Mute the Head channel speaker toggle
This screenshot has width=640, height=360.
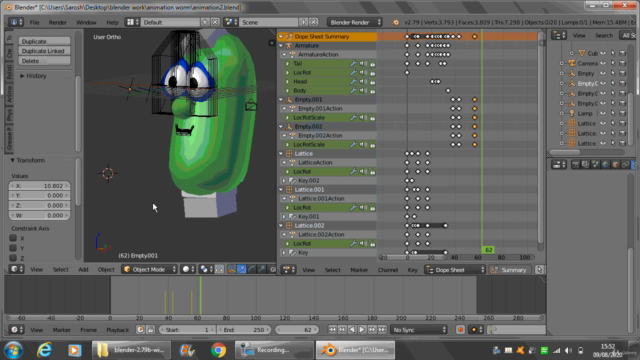coord(363,82)
